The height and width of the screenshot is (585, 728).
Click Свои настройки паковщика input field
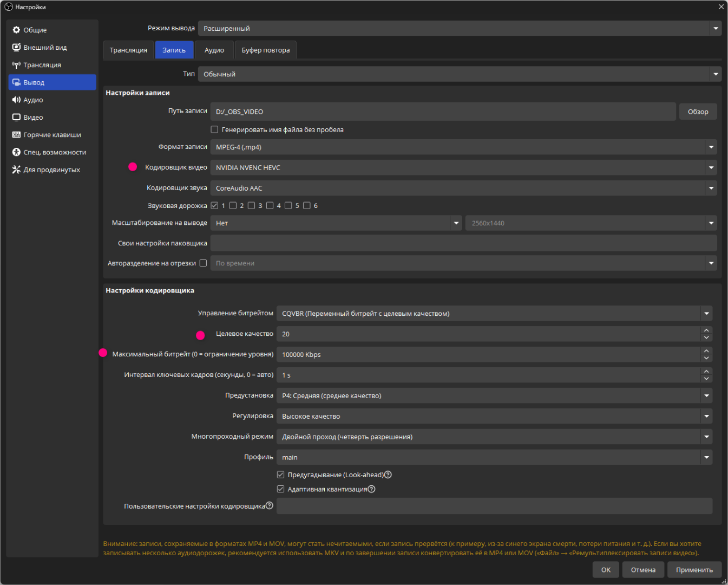point(463,243)
